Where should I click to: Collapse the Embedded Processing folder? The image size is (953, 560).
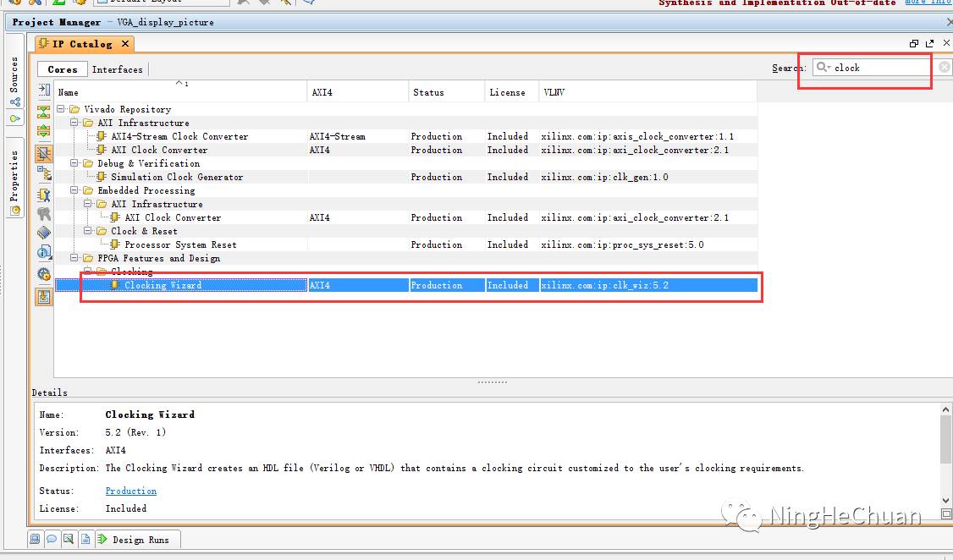[x=75, y=190]
